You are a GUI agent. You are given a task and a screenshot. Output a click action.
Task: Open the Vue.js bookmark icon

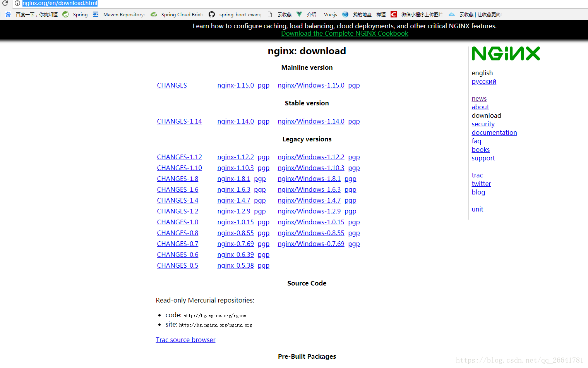299,14
